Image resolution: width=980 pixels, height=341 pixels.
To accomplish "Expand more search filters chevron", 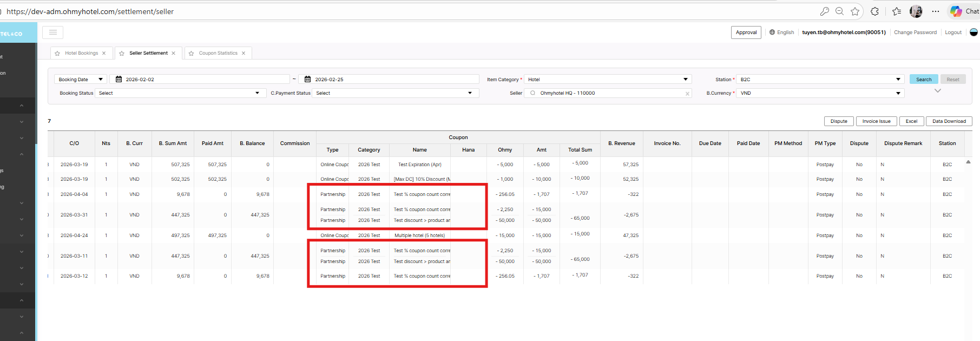I will (x=938, y=91).
